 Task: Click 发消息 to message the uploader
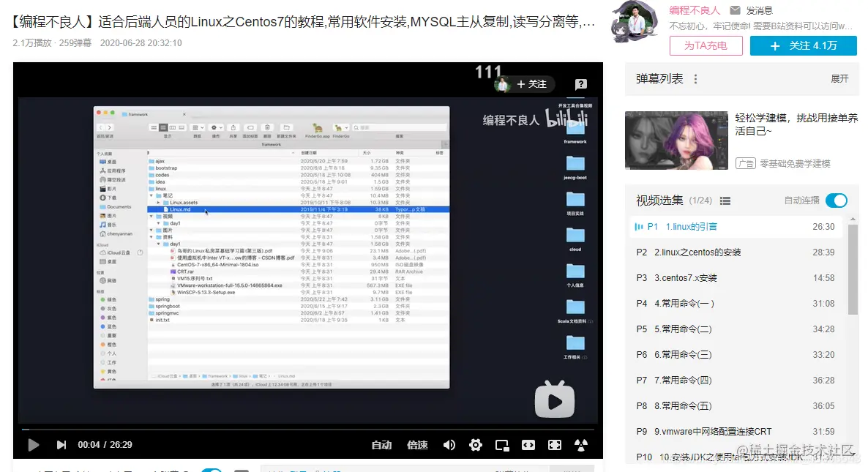point(759,10)
